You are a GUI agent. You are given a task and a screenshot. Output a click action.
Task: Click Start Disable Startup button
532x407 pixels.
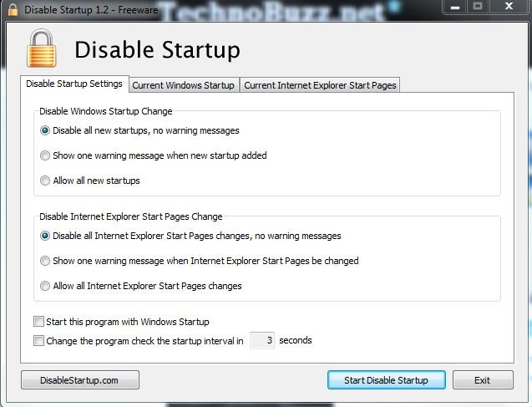click(x=387, y=380)
